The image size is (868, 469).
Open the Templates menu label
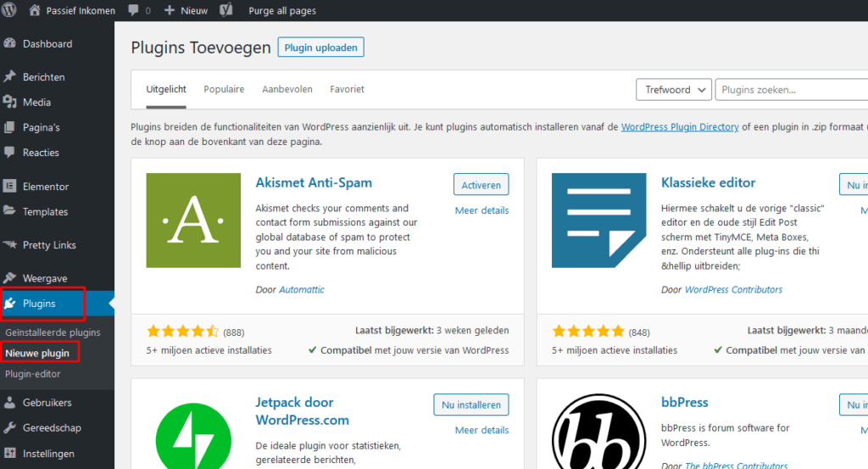46,211
